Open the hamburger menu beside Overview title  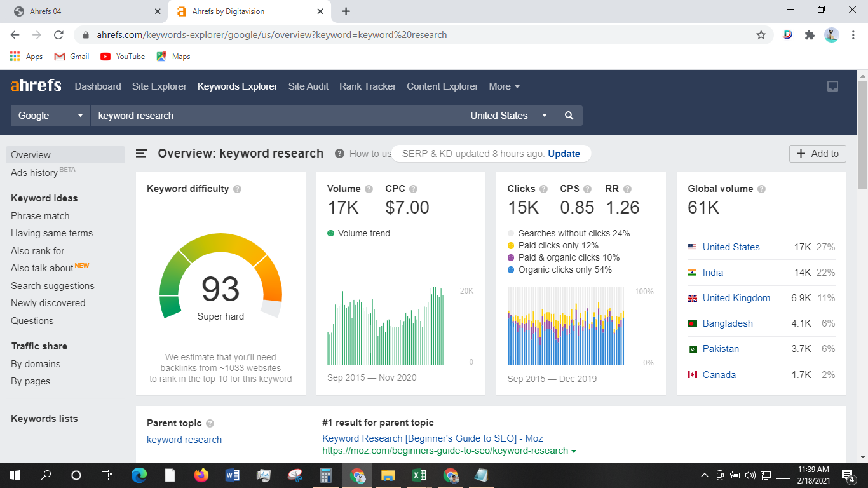(x=142, y=154)
